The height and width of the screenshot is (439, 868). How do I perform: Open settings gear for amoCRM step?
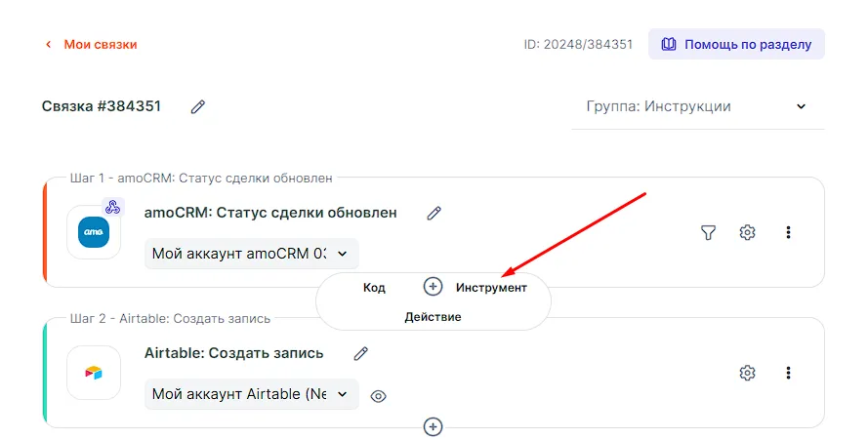[x=748, y=232]
